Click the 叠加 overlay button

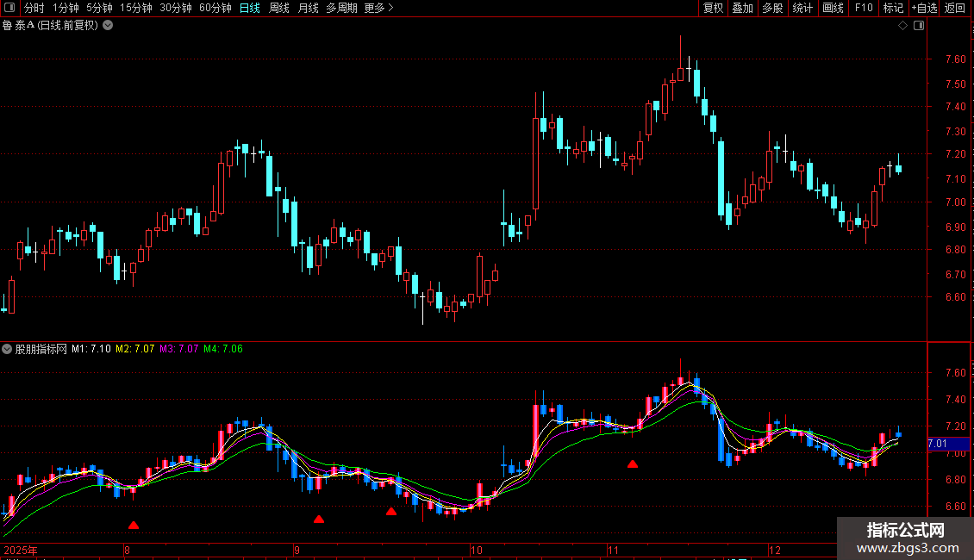point(743,8)
